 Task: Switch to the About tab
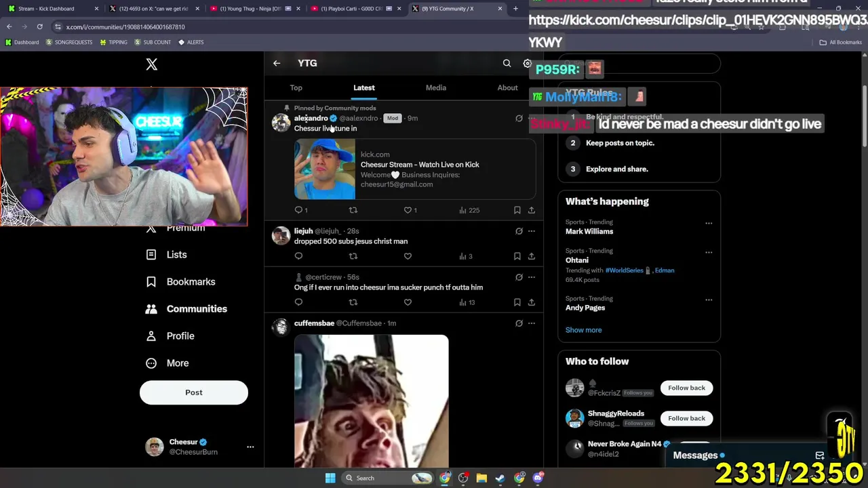click(x=507, y=87)
